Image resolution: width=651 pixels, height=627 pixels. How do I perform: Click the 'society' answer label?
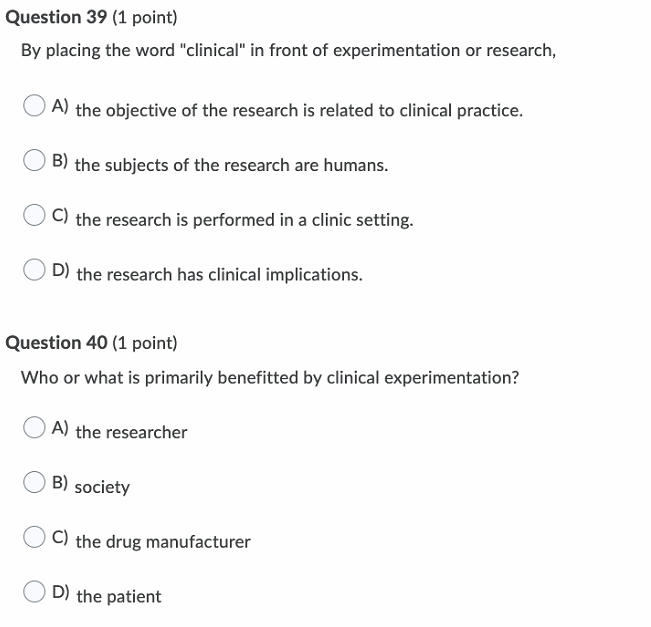point(102,487)
